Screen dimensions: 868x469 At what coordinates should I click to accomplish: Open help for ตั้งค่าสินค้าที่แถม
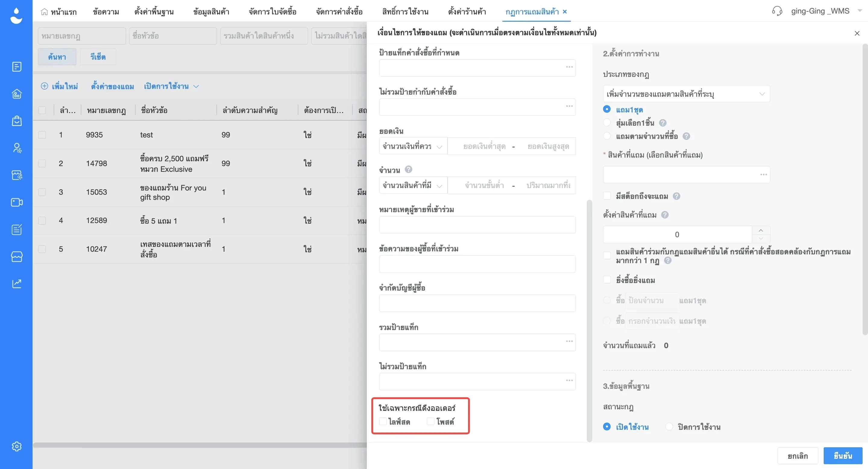(665, 215)
